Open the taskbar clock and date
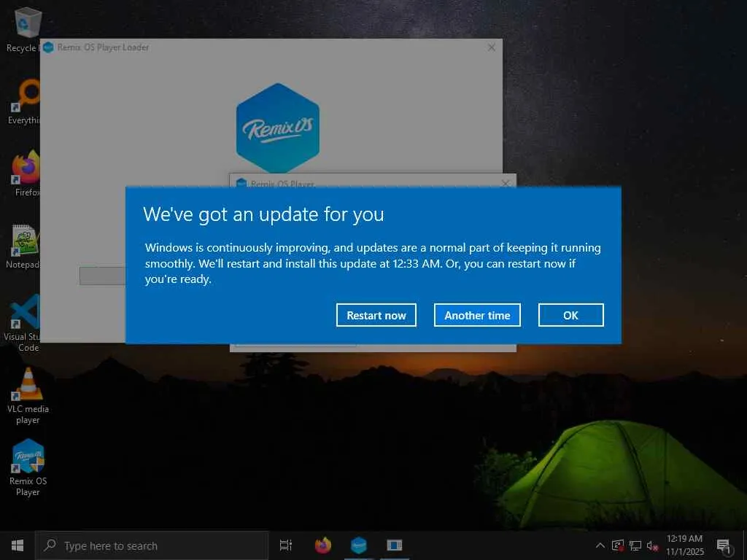Screen dimensions: 747x560 tap(684, 545)
